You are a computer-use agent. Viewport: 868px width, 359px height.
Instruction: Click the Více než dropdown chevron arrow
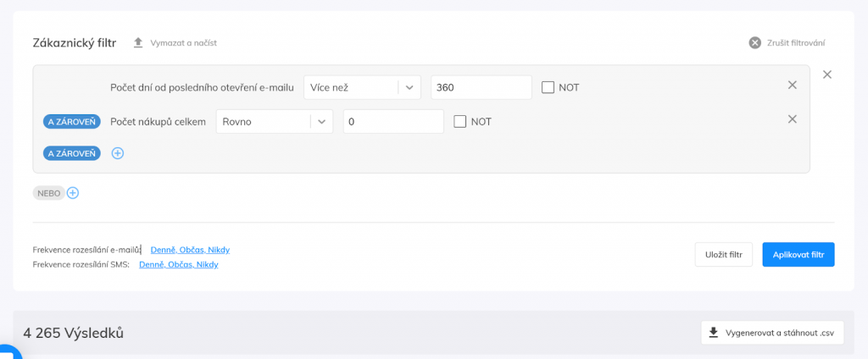click(409, 87)
